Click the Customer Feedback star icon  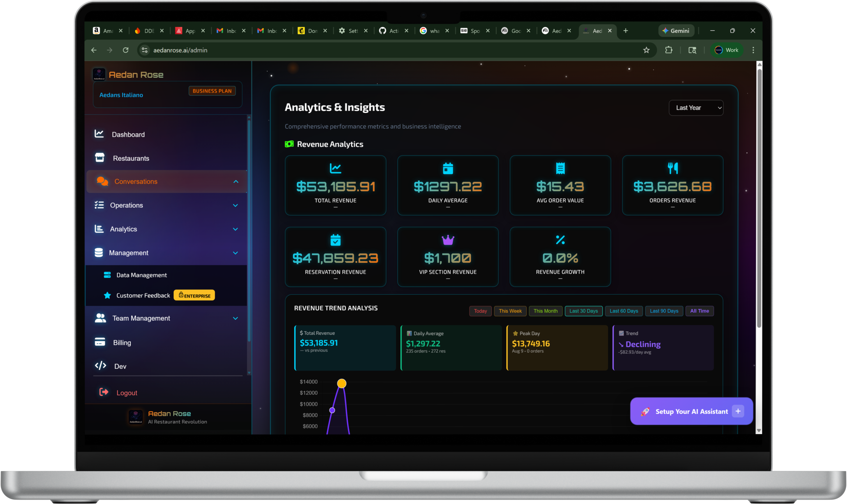point(107,295)
